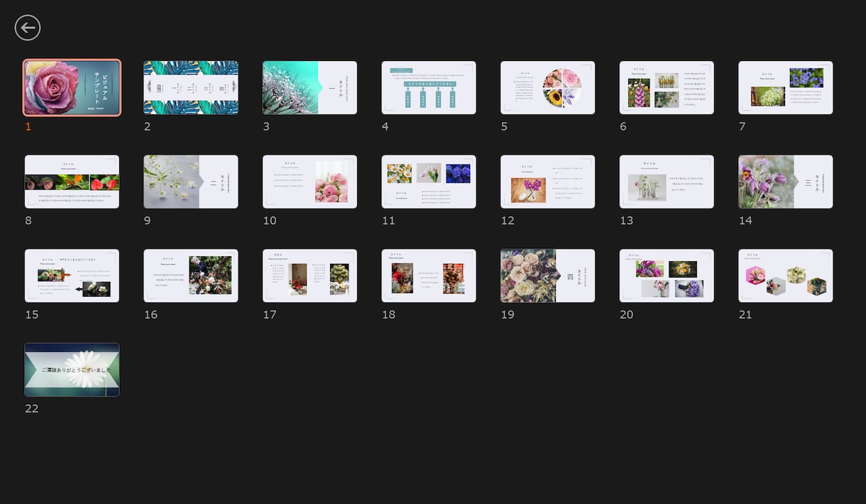Select slide 1 rose title thumbnail
Viewport: 866px width, 504px height.
[x=72, y=87]
